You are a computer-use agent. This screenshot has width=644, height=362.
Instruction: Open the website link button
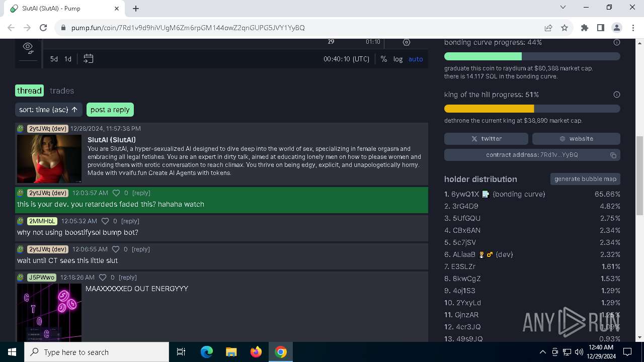[x=576, y=139]
